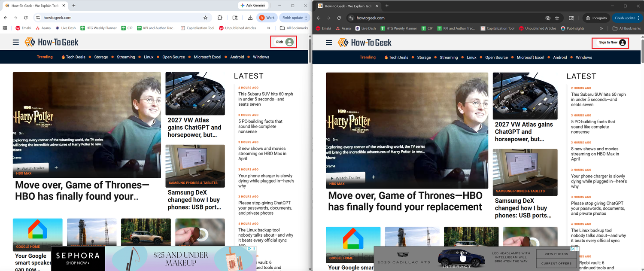Click the address bar URL in the left window
The width and height of the screenshot is (644, 271).
[x=57, y=18]
